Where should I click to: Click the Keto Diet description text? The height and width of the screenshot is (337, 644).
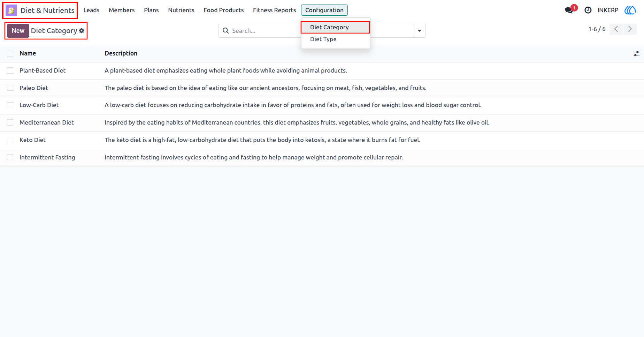(262, 140)
